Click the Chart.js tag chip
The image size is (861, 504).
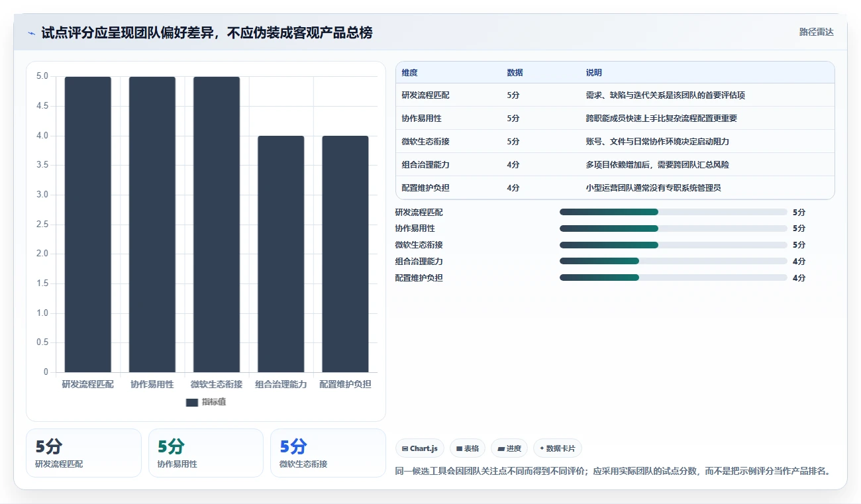(x=420, y=448)
